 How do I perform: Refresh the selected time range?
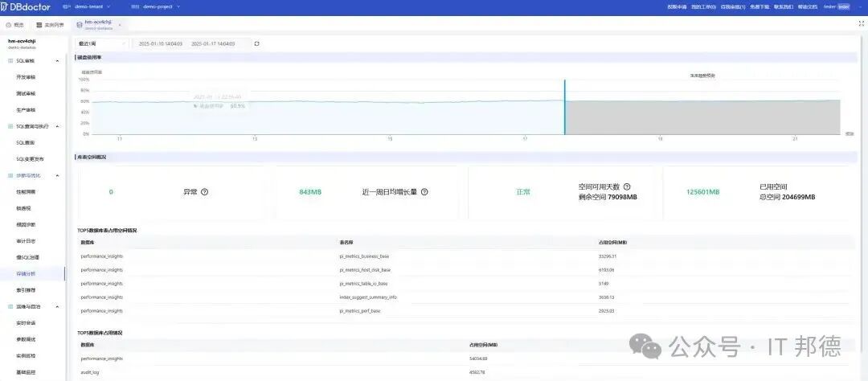coord(257,43)
